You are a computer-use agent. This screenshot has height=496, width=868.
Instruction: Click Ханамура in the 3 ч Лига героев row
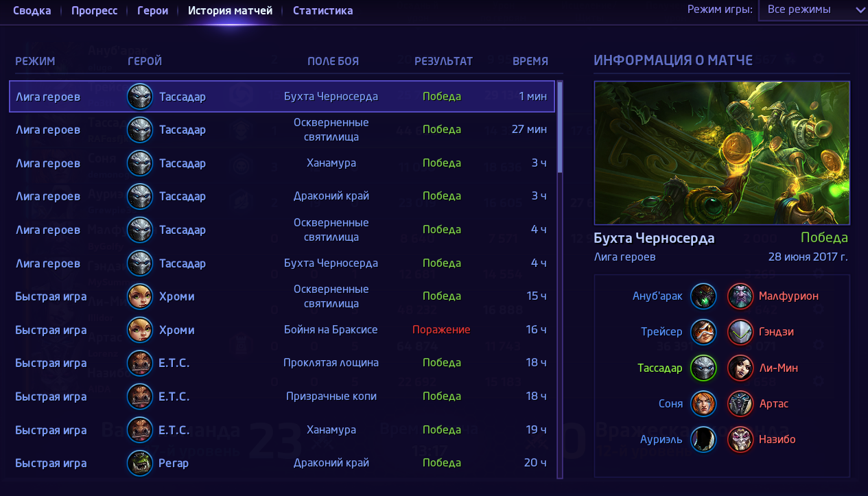(x=331, y=163)
